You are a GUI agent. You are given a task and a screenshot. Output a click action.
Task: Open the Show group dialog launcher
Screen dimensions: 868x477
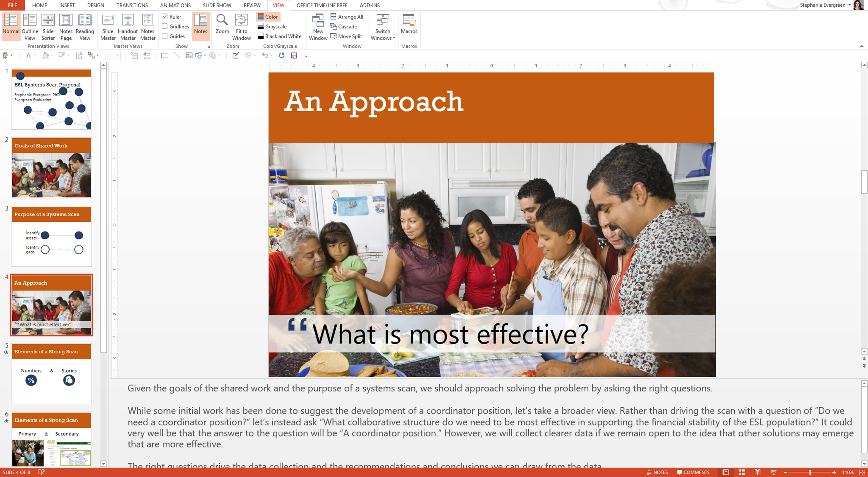click(208, 46)
